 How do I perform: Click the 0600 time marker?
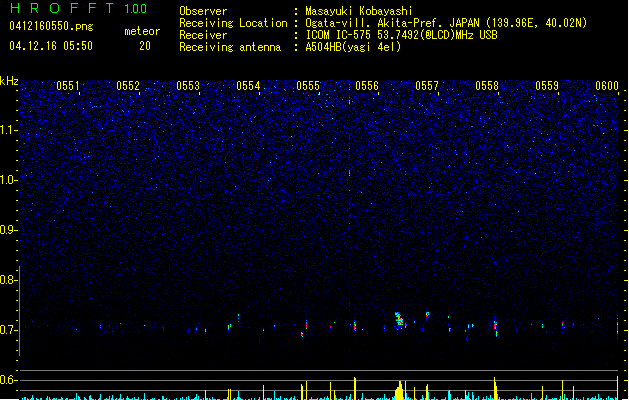pos(607,86)
